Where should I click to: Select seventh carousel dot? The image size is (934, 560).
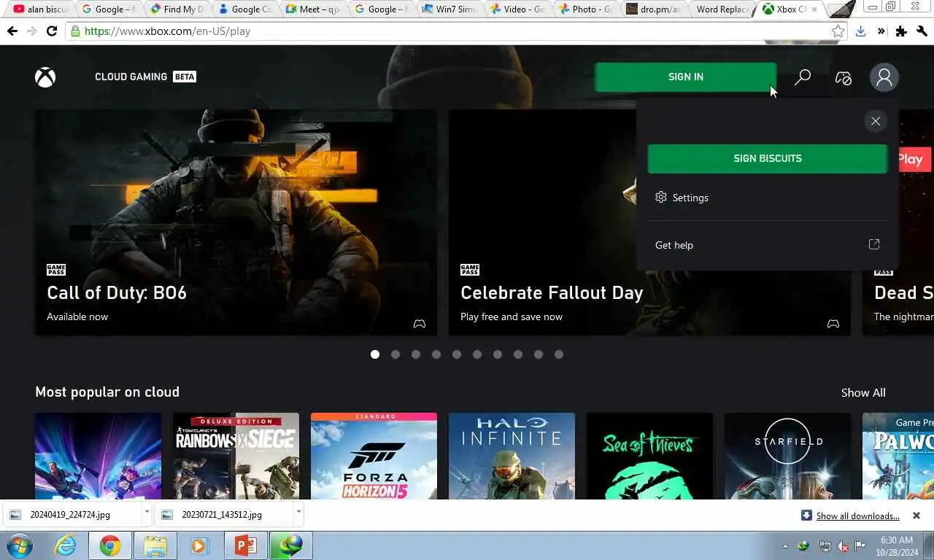pyautogui.click(x=498, y=354)
